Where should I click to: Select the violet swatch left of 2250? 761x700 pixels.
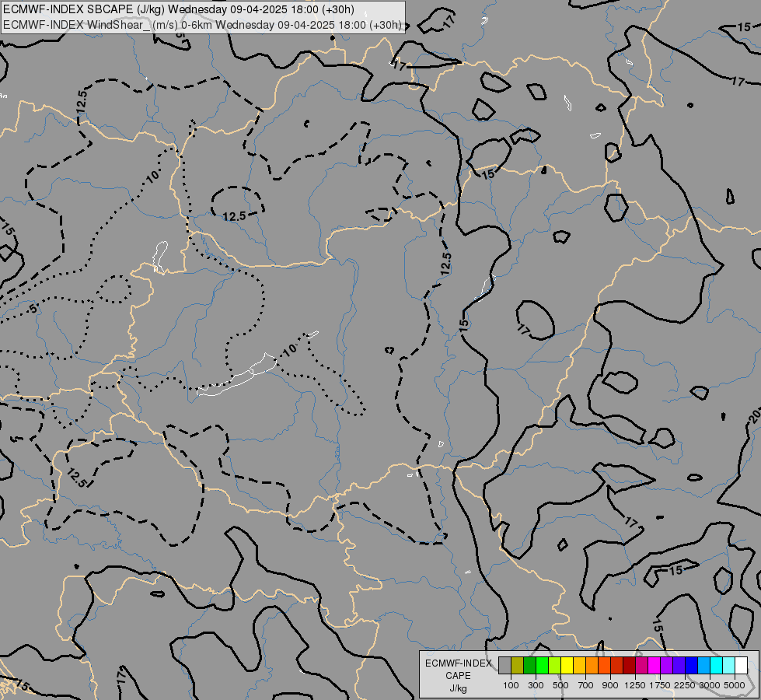point(679,666)
